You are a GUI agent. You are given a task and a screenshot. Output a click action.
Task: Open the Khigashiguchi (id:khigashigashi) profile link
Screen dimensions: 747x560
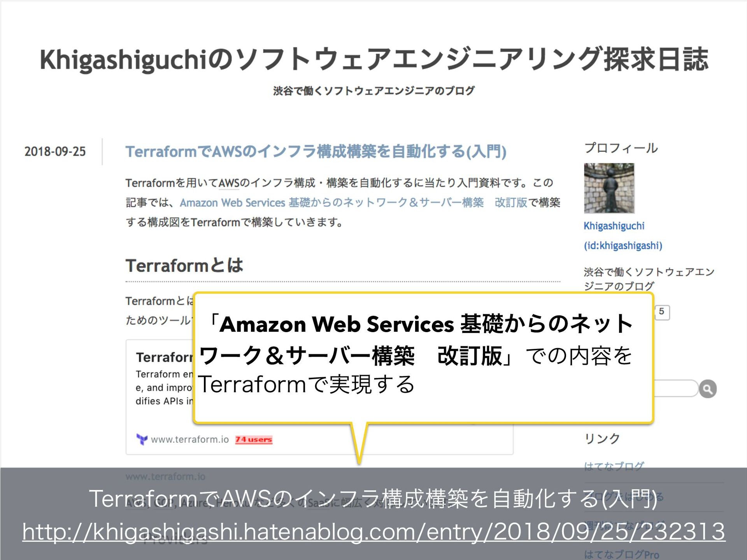[x=622, y=236]
